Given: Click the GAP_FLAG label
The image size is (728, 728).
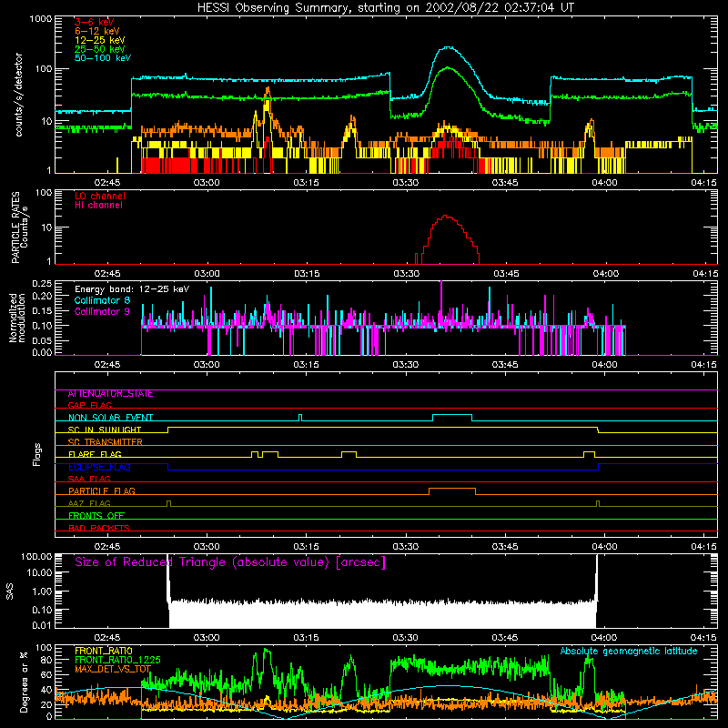Looking at the screenshot, I should point(89,405).
